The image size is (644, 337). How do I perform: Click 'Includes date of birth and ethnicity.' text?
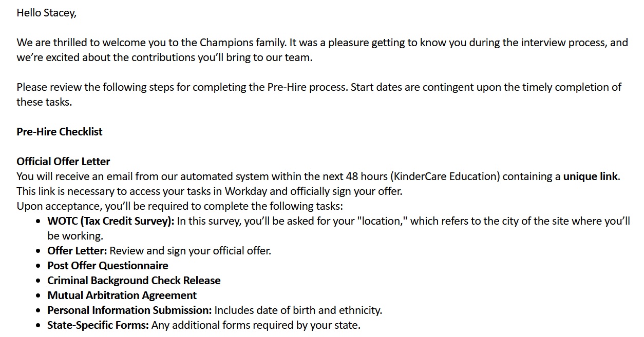click(298, 310)
